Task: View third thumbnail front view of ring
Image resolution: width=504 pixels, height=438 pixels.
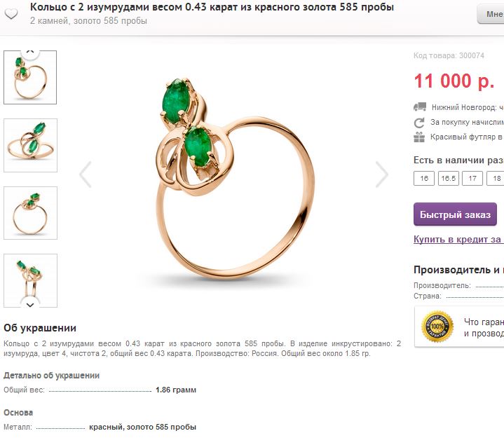Action: pyautogui.click(x=30, y=213)
